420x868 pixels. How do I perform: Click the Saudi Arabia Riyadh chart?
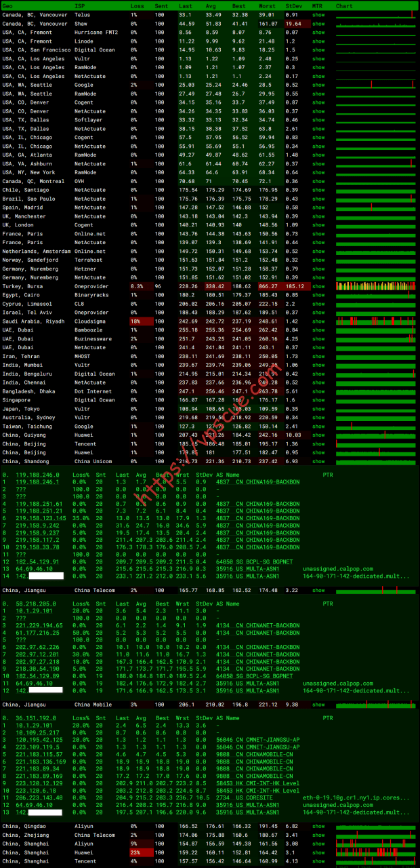(x=375, y=321)
